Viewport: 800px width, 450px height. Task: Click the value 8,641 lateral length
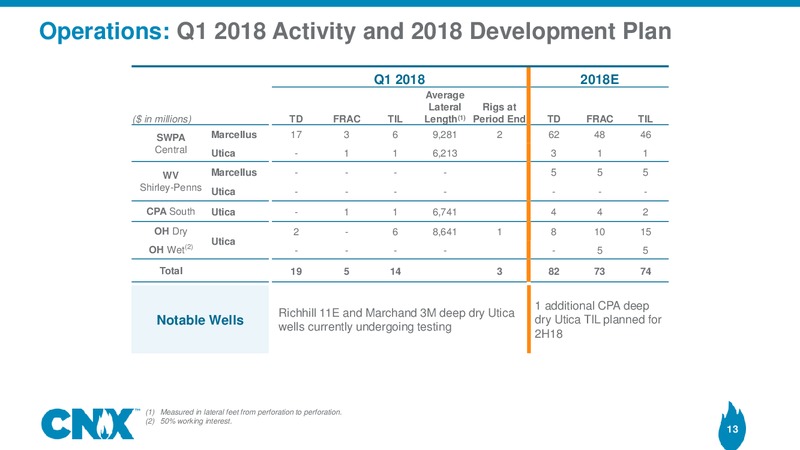tap(444, 232)
